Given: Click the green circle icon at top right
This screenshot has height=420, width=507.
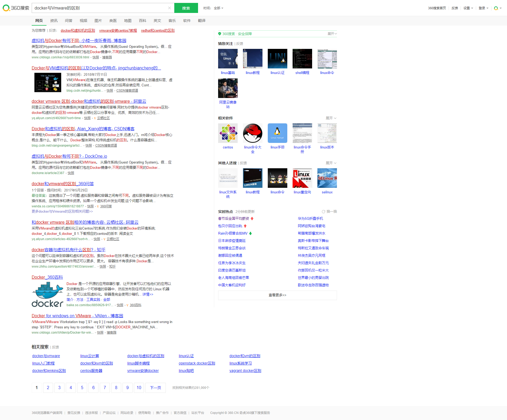Looking at the screenshot, I should point(496,8).
